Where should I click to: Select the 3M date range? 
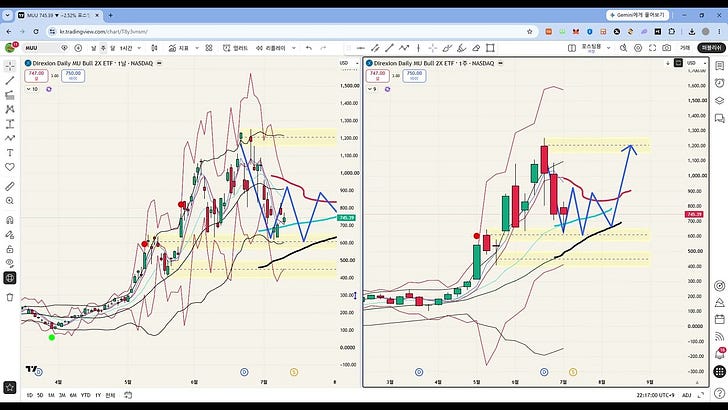[62, 395]
